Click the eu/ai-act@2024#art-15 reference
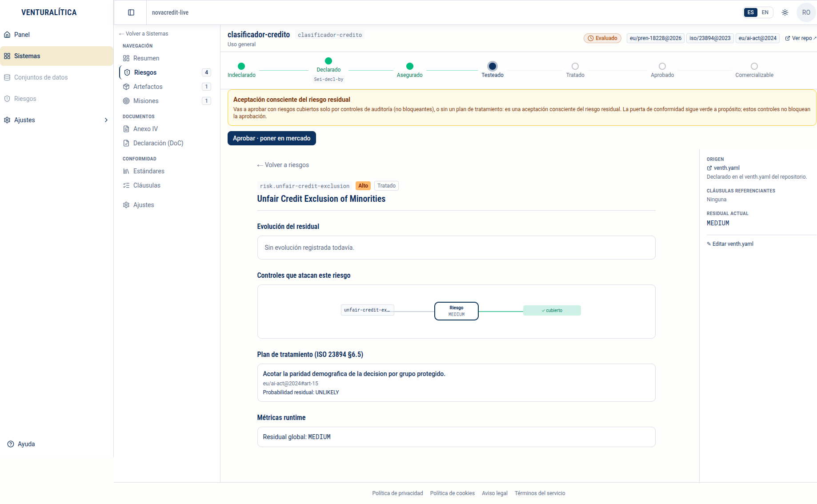 tap(291, 384)
